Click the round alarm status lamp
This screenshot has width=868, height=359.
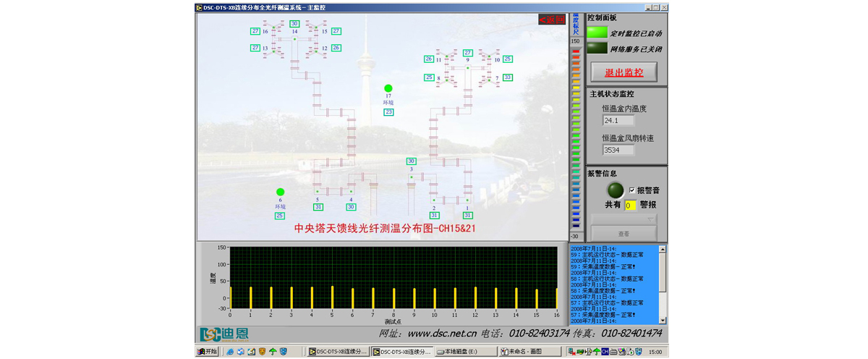click(615, 190)
